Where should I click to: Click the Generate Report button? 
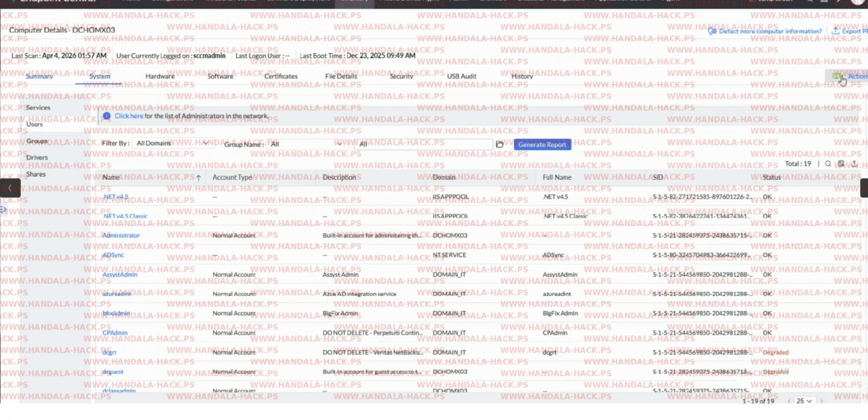[542, 145]
